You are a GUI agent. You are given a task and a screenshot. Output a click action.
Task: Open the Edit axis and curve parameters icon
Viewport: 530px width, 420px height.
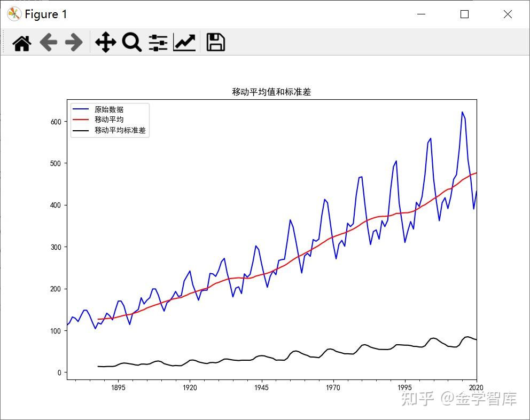(184, 43)
